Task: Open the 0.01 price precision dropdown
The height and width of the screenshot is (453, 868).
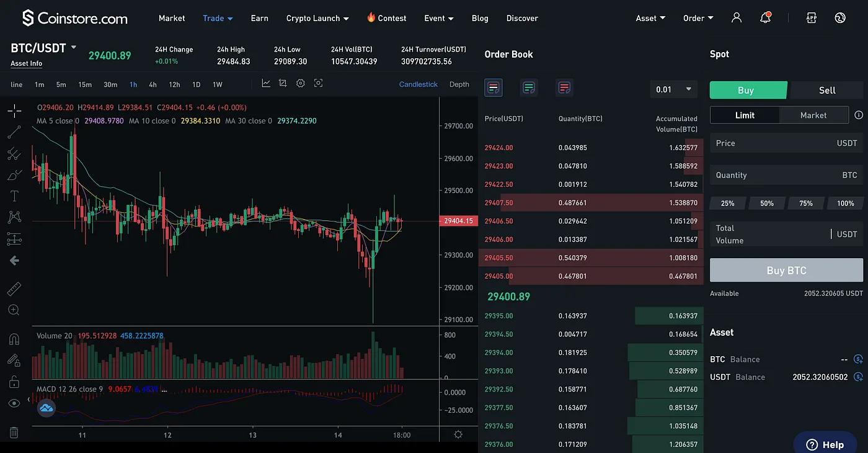Action: [674, 89]
